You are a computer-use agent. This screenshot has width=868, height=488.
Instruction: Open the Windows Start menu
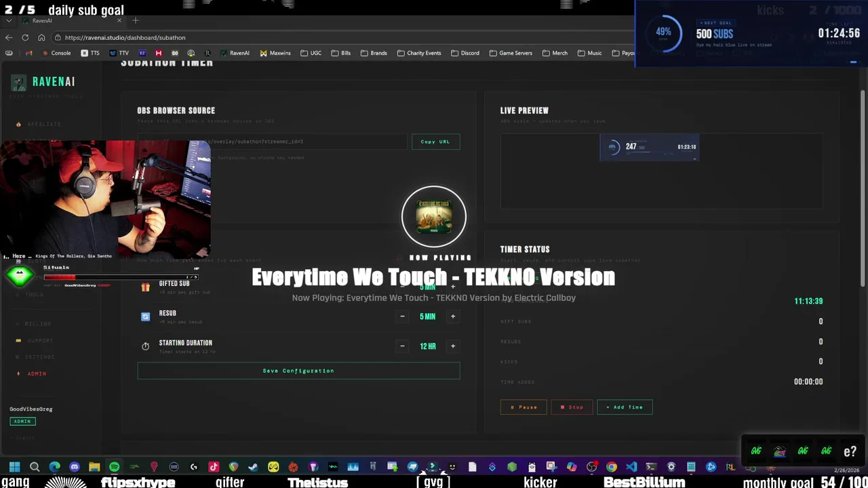tap(14, 467)
